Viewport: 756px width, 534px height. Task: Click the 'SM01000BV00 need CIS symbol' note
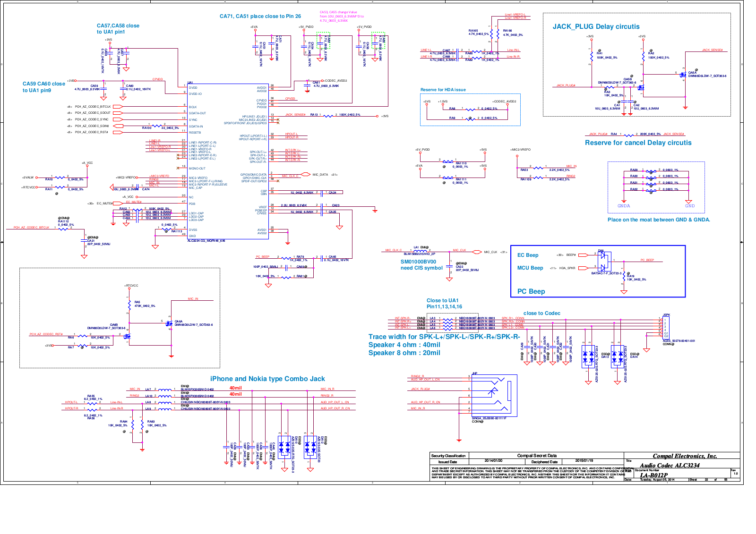[x=421, y=265]
